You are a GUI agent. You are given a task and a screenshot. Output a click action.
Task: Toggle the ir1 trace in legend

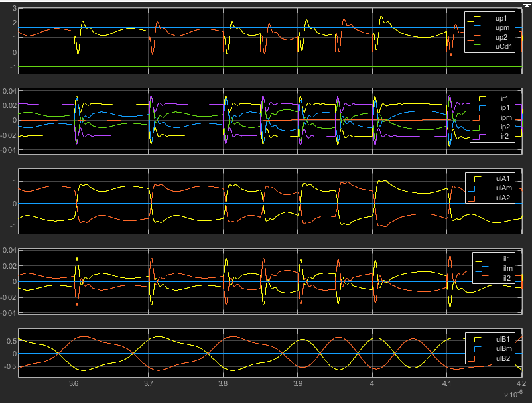(x=505, y=99)
